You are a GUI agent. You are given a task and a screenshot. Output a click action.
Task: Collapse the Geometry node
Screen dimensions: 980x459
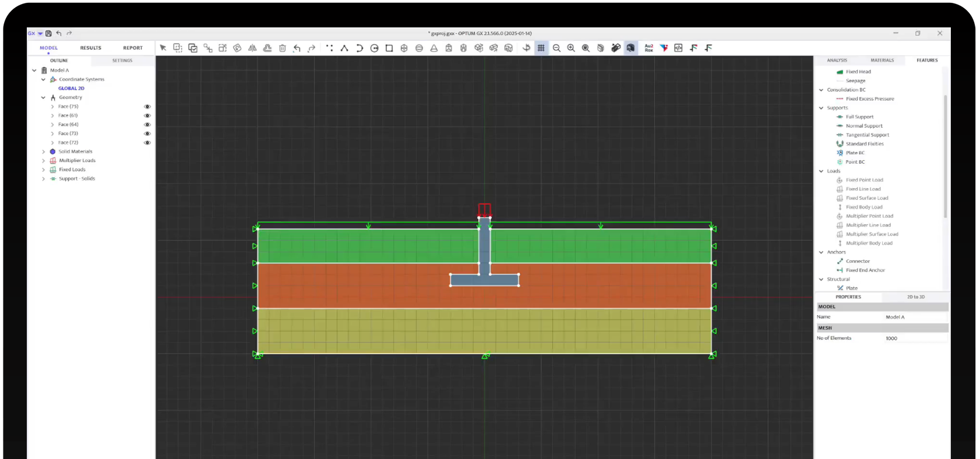[43, 98]
